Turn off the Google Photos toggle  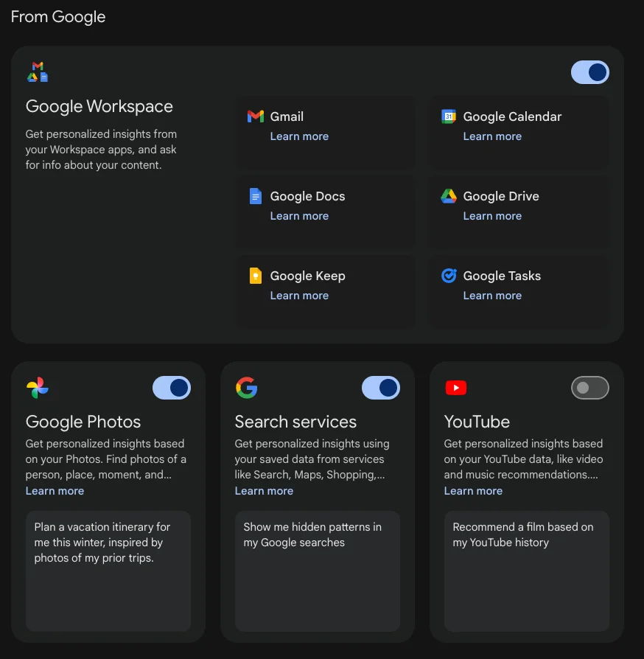pyautogui.click(x=172, y=388)
